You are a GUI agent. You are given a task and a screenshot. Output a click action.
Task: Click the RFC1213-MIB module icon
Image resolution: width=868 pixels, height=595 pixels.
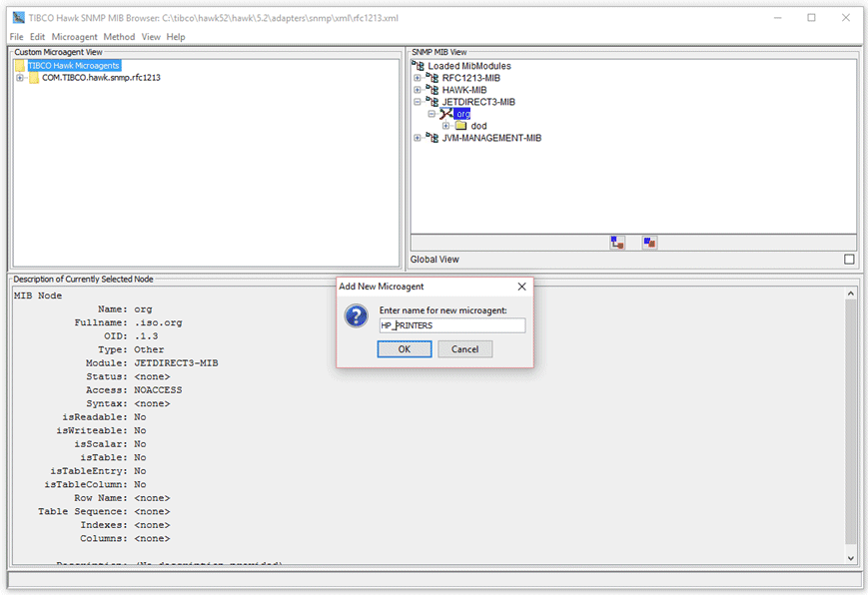433,78
